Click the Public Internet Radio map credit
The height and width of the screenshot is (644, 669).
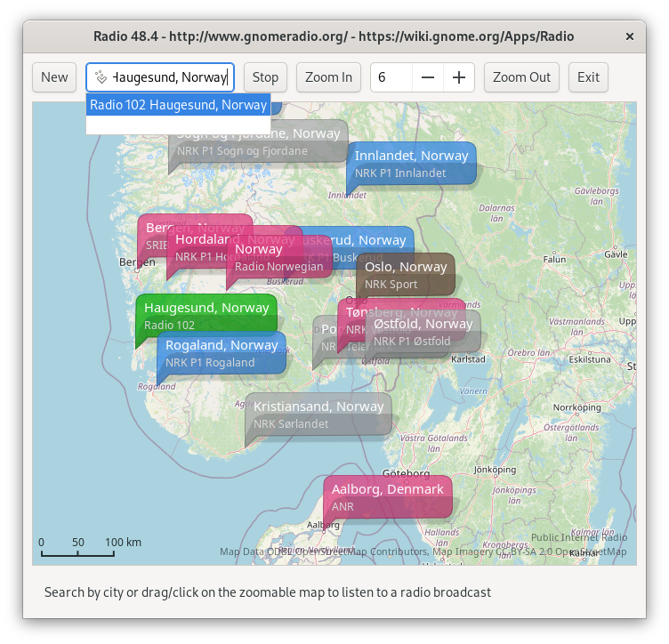tap(579, 537)
